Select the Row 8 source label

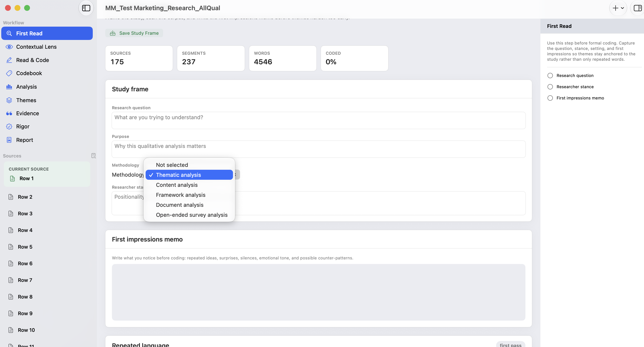click(25, 297)
